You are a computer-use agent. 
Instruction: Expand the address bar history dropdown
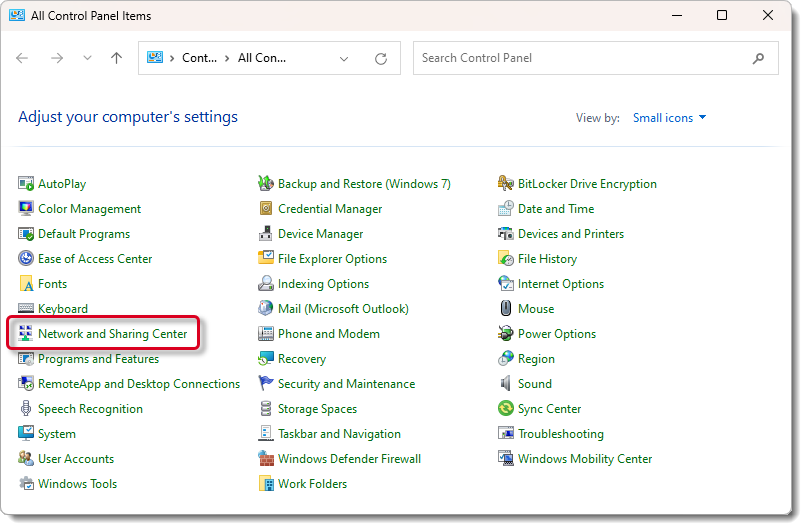click(x=344, y=59)
